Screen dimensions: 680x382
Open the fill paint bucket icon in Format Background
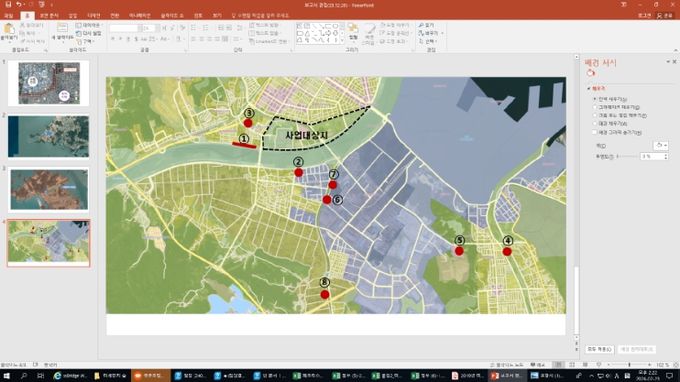tap(591, 72)
